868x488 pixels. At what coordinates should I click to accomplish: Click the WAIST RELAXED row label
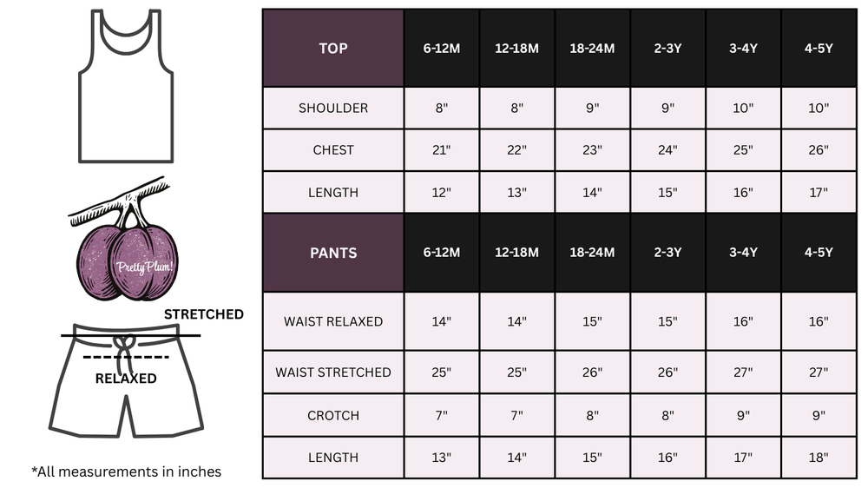[x=333, y=321]
